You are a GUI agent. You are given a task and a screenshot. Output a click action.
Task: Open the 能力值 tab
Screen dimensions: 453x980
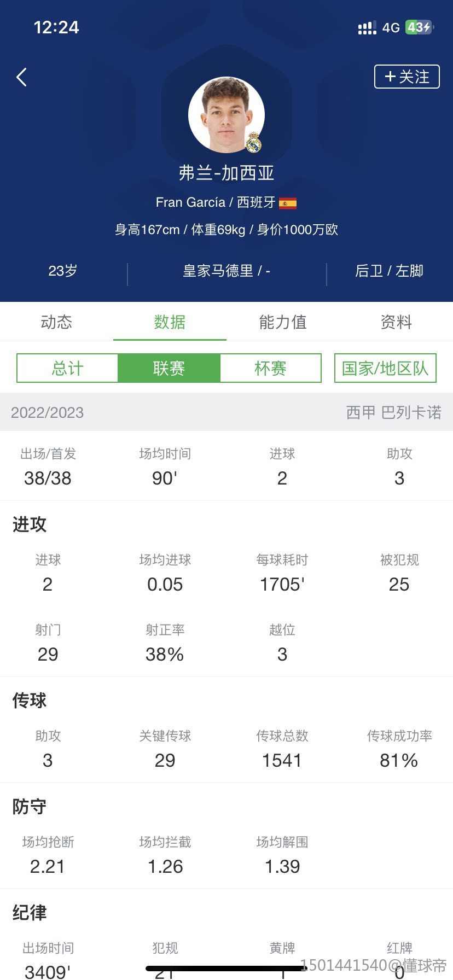pos(283,322)
